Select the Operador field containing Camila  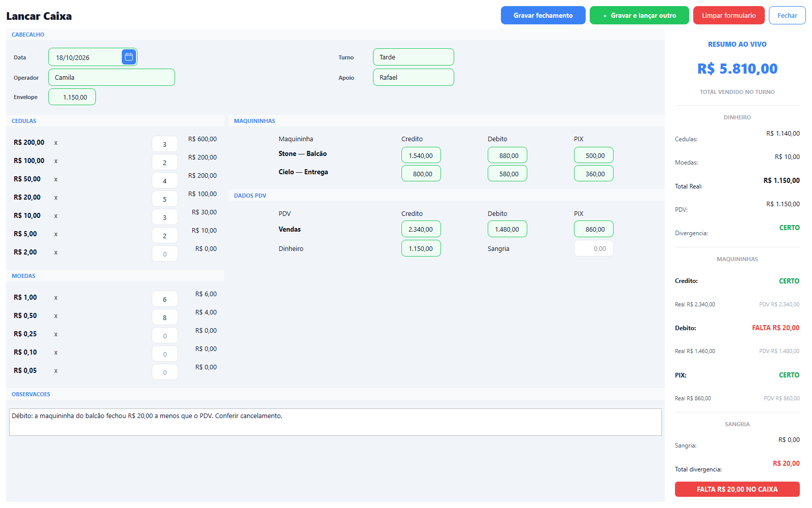(112, 77)
